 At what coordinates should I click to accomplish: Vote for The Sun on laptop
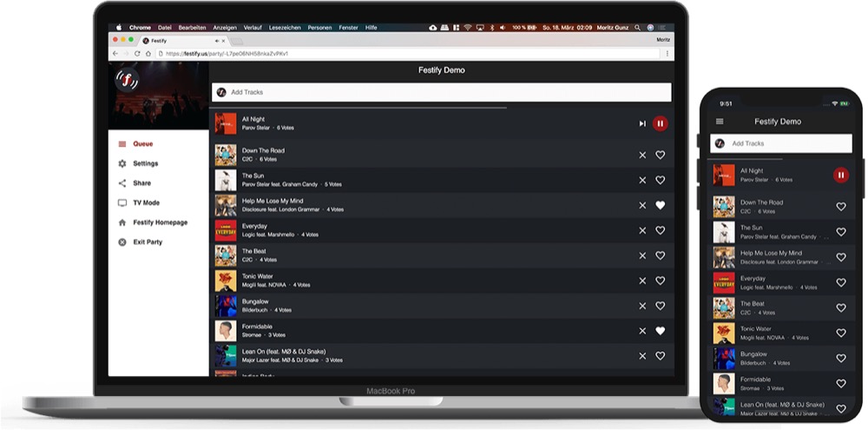660,180
